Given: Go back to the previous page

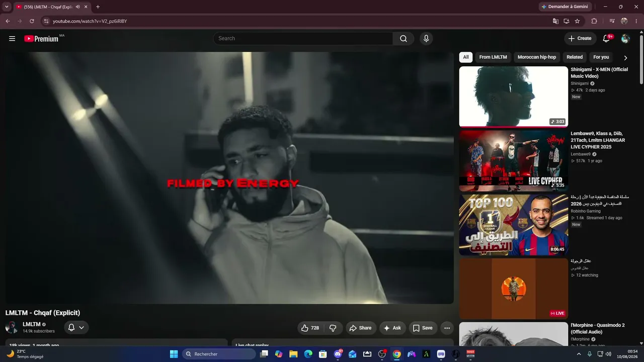Looking at the screenshot, I should [x=8, y=21].
